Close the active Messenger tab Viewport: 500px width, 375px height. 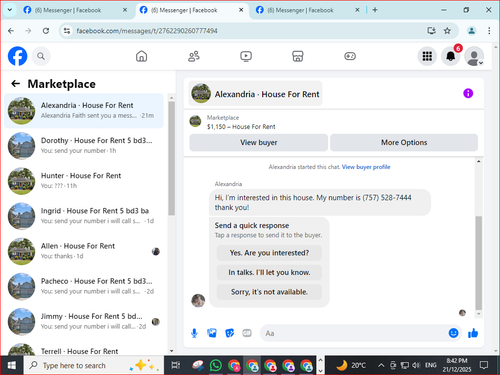coord(241,10)
